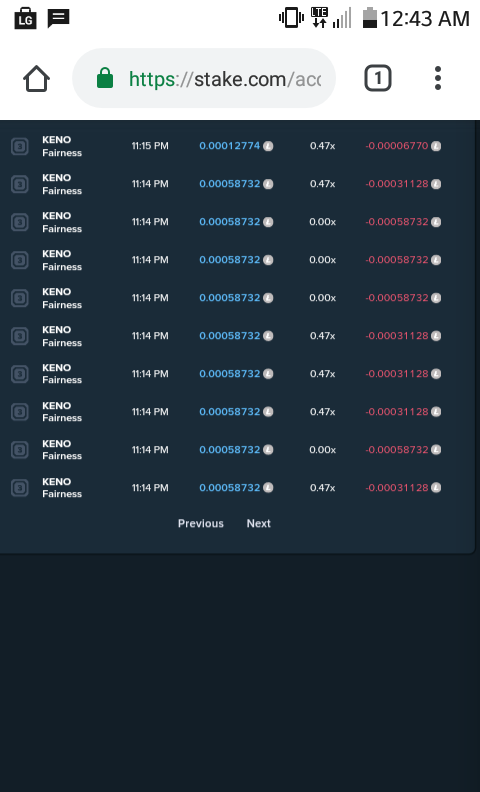Viewport: 480px width, 792px height.
Task: Open the KENO entry in the first row
Action: [x=57, y=140]
